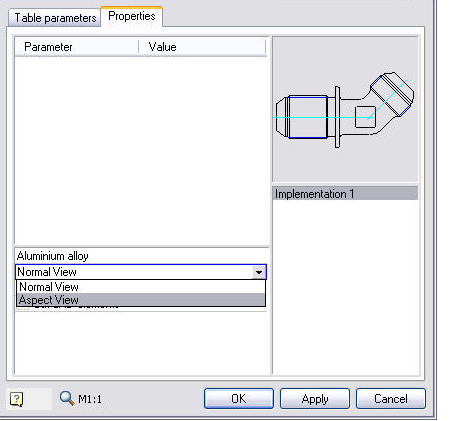Image resolution: width=466 pixels, height=421 pixels.
Task: Dismiss the dialog with Cancel
Action: (x=391, y=399)
